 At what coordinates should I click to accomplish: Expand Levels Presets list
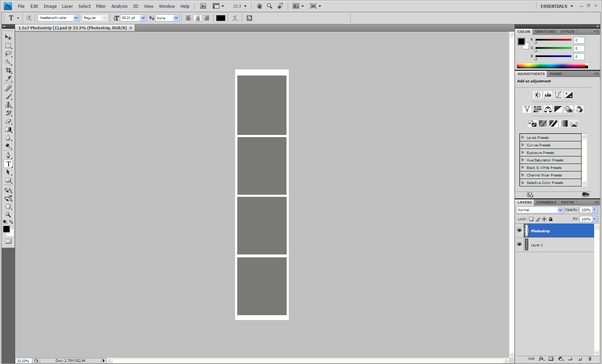pyautogui.click(x=523, y=137)
